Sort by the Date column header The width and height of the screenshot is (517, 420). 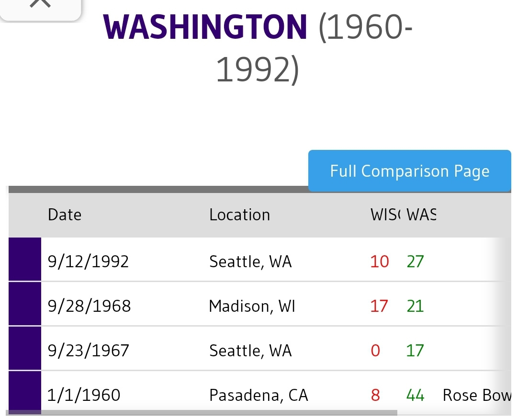tap(65, 215)
